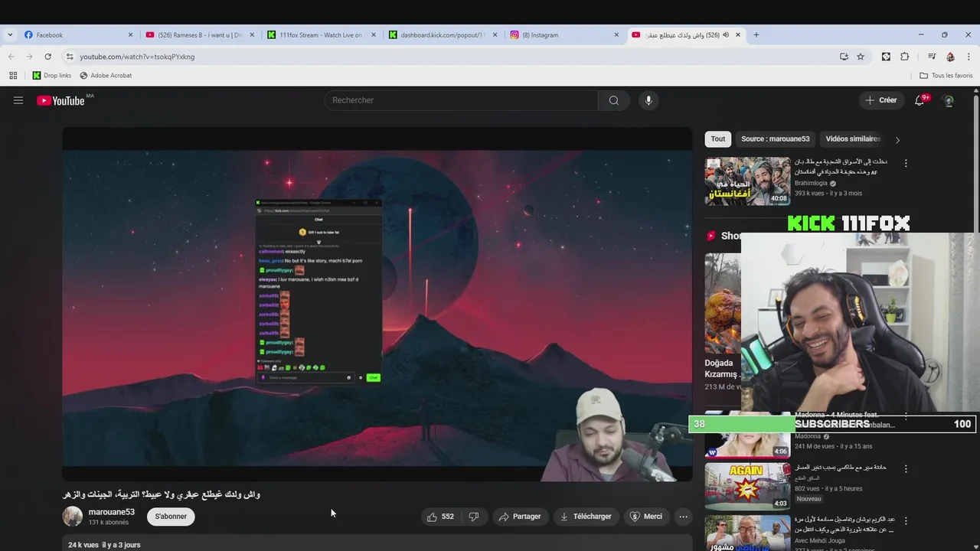Go forward in browser history
The height and width of the screenshot is (551, 980).
pos(29,57)
